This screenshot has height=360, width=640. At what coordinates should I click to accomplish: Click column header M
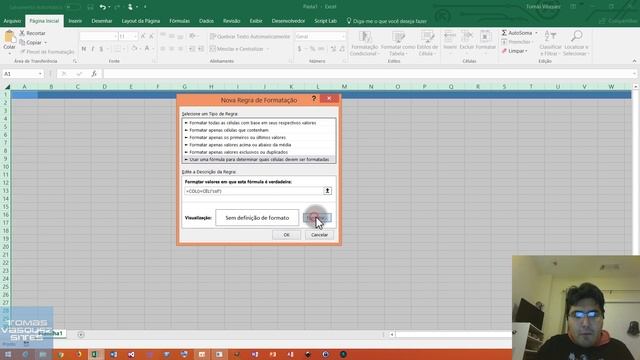344,87
